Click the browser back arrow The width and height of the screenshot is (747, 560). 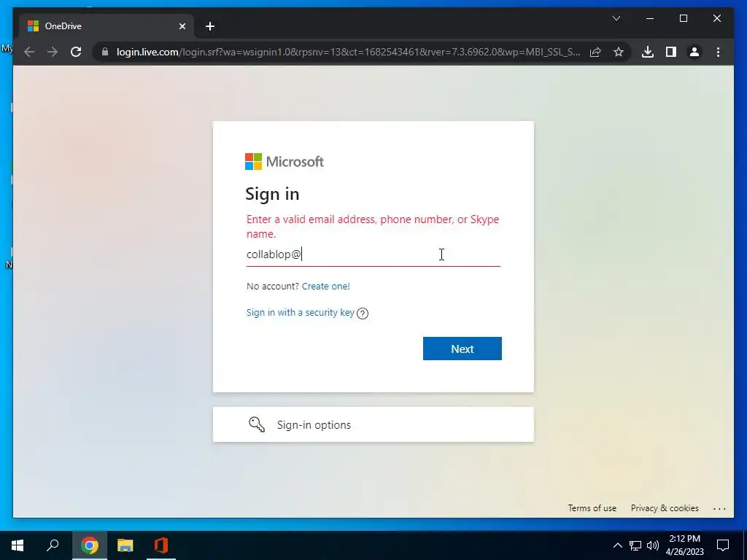29,52
